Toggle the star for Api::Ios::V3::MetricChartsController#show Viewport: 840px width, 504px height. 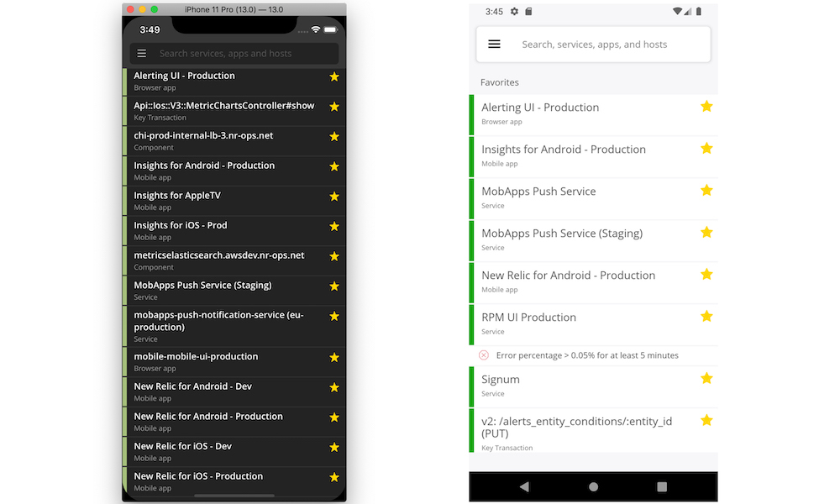coord(334,107)
